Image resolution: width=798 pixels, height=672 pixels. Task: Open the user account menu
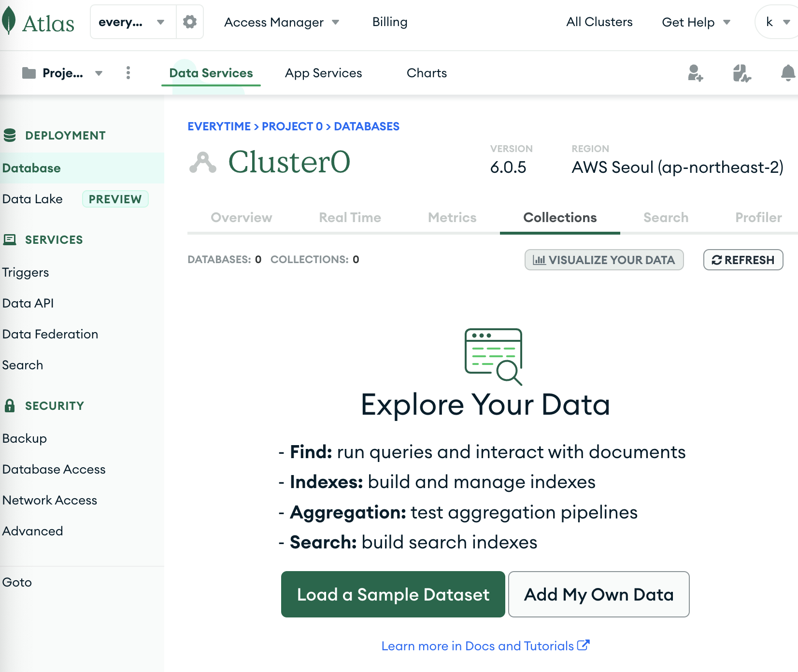[x=777, y=22]
